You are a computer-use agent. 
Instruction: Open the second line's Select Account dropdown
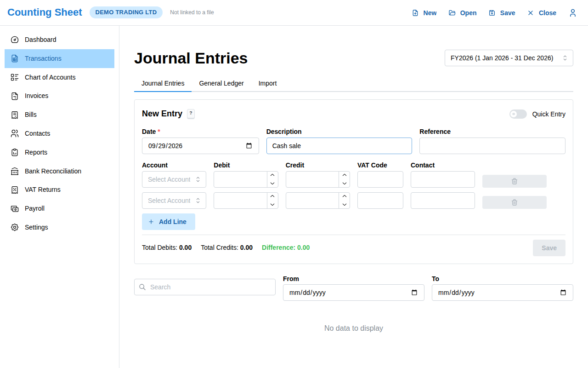click(x=174, y=201)
